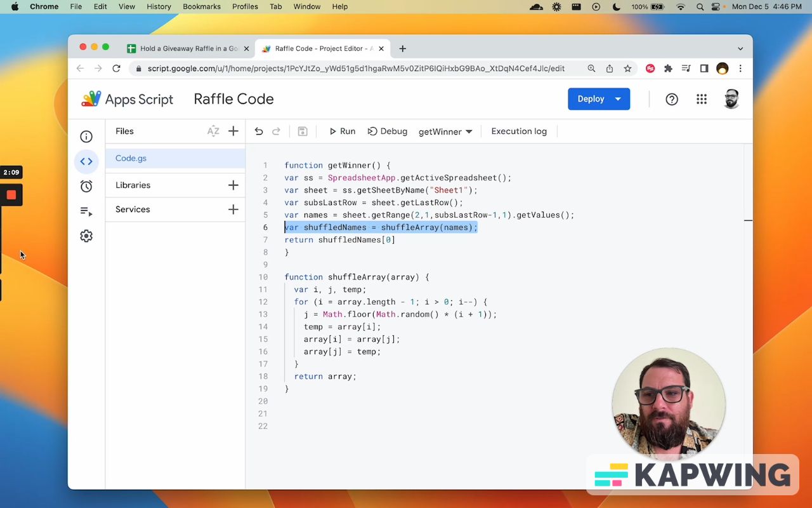Open the Help question mark icon
Viewport: 812px width, 508px height.
pos(672,99)
